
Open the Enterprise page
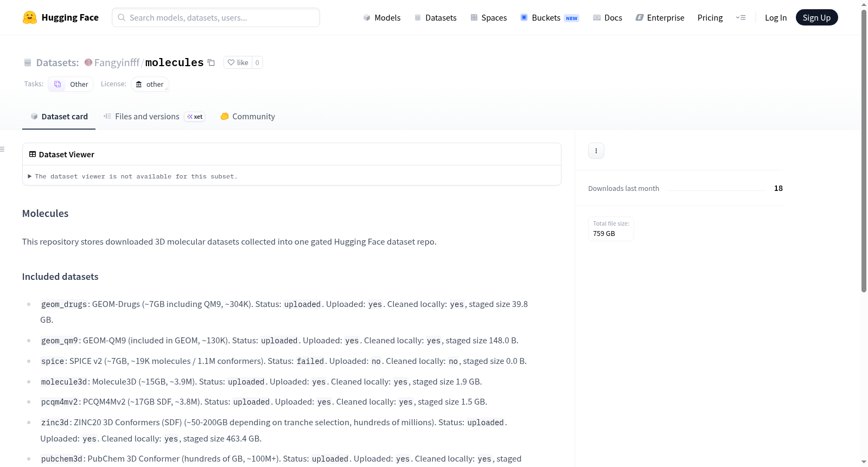(x=660, y=17)
